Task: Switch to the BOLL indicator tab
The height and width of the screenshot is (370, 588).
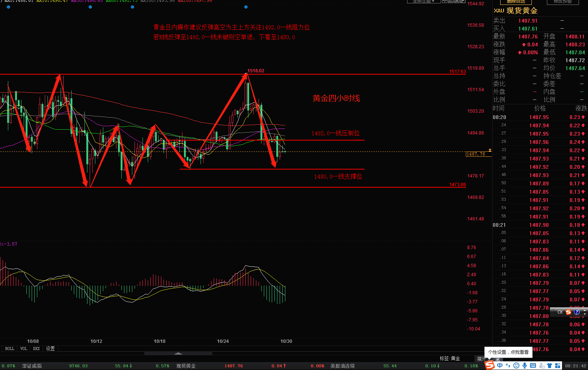Action: click(x=9, y=349)
